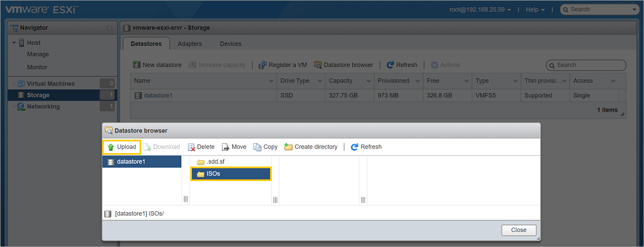644x247 pixels.
Task: Click the datastore1 link in table
Action: (158, 96)
